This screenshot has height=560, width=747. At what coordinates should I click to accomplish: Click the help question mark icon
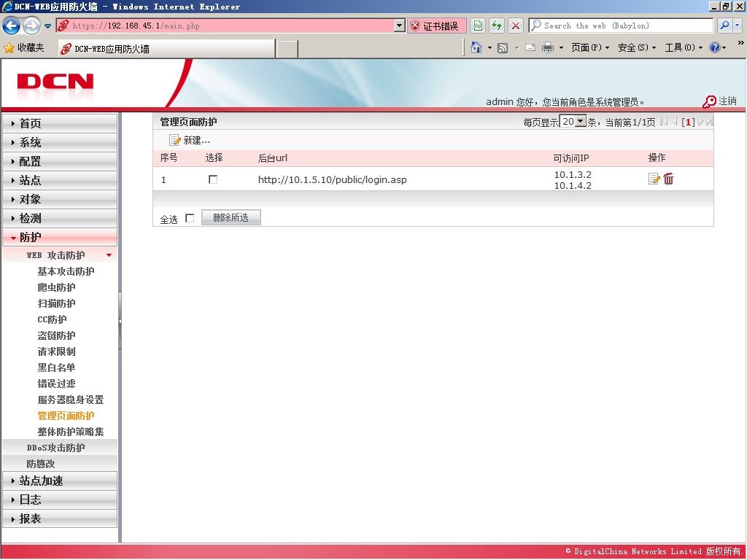click(x=714, y=47)
